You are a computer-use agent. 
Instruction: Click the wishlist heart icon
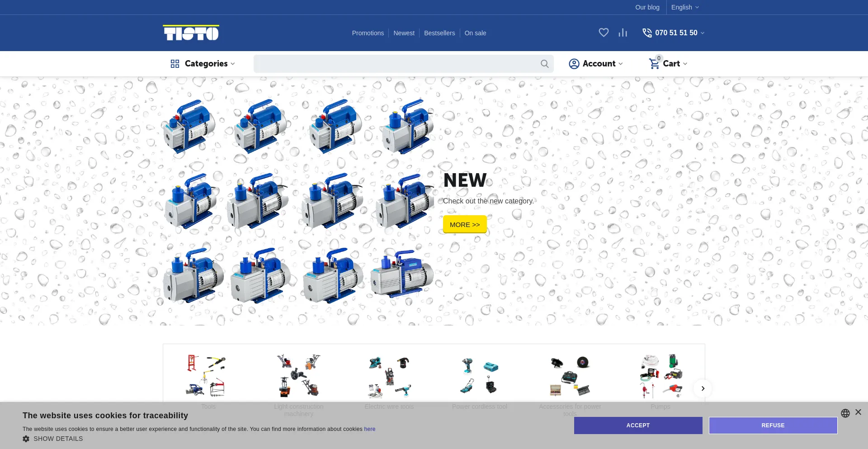[604, 33]
